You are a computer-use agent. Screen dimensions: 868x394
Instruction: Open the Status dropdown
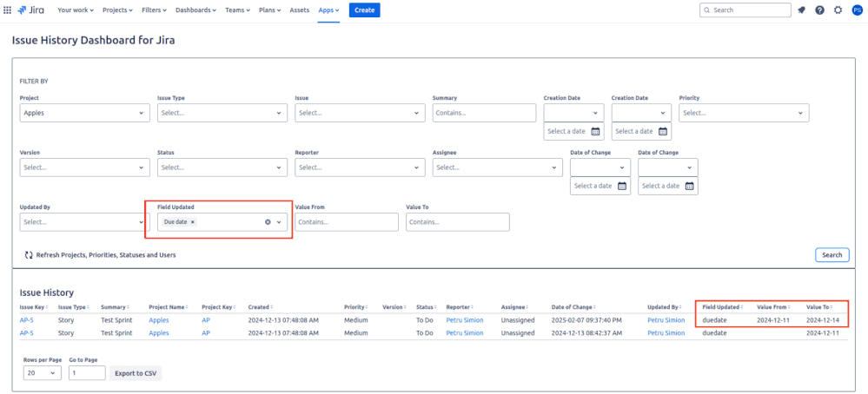click(x=222, y=167)
